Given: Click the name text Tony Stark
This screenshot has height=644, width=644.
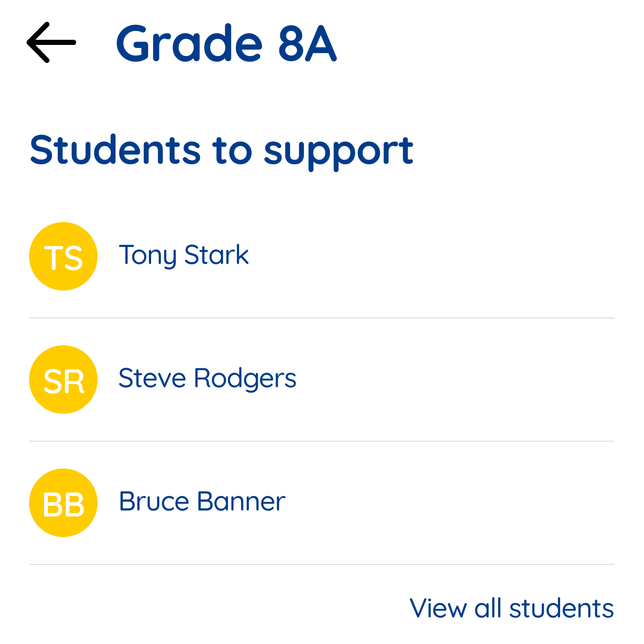Looking at the screenshot, I should click(184, 255).
